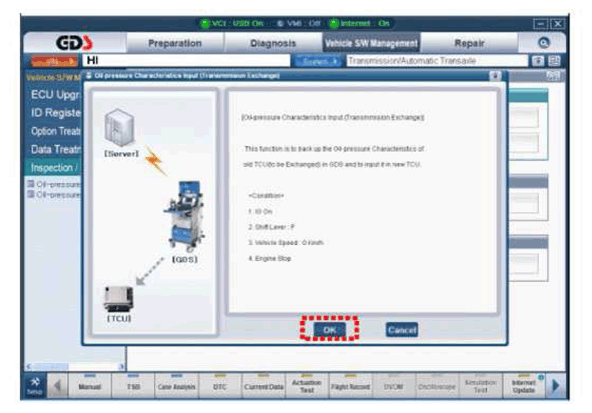
Task: Click the HI vehicle model field
Action: click(x=187, y=60)
